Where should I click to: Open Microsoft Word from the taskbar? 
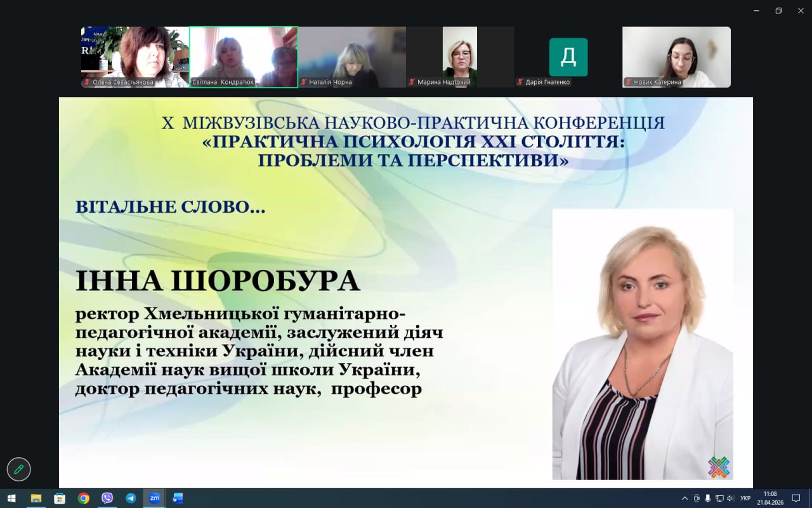click(178, 498)
